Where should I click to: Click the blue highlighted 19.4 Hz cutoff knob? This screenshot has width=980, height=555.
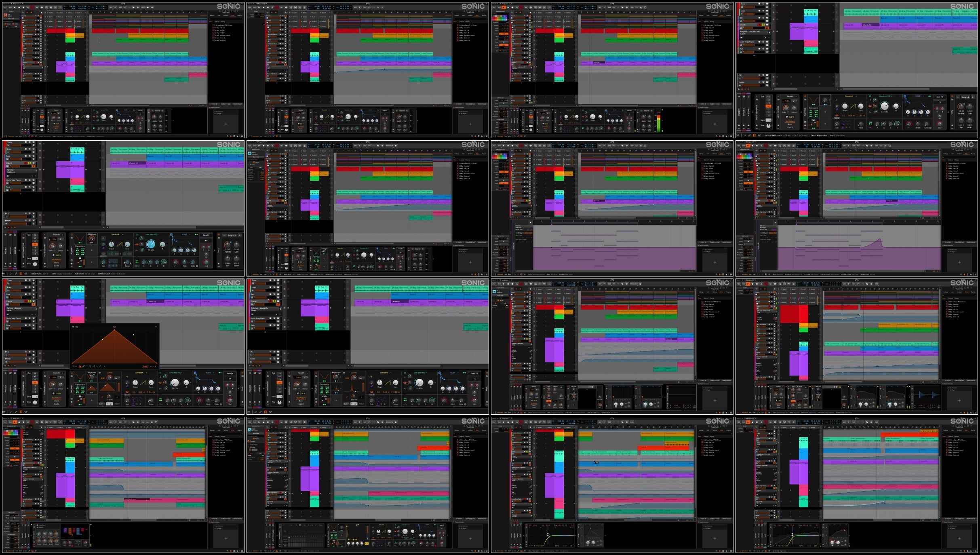coord(151,244)
